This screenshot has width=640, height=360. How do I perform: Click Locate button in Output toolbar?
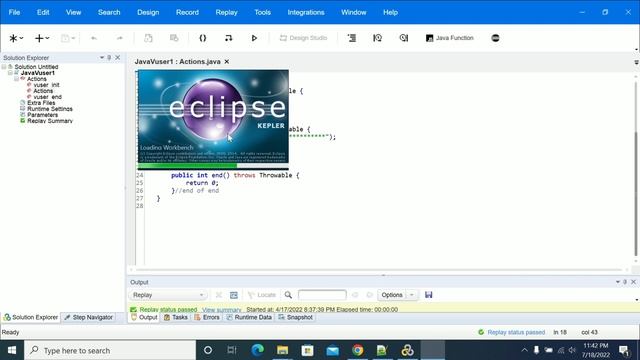(x=262, y=295)
